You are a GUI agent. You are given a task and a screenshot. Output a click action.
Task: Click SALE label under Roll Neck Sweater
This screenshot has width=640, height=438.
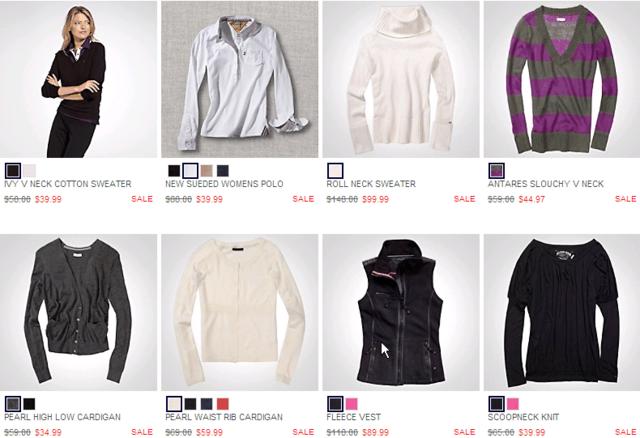(x=464, y=199)
